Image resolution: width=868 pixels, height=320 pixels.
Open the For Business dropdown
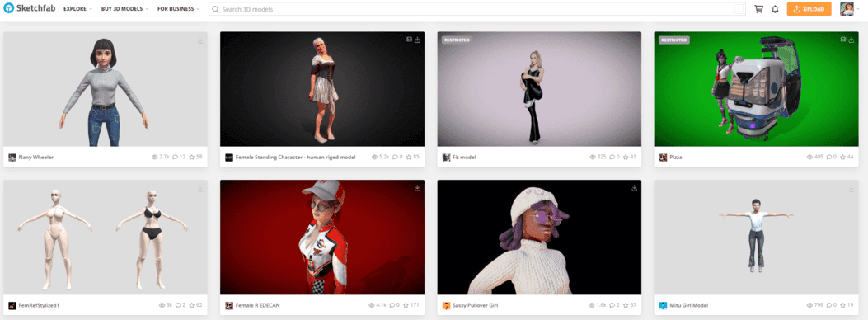click(178, 9)
